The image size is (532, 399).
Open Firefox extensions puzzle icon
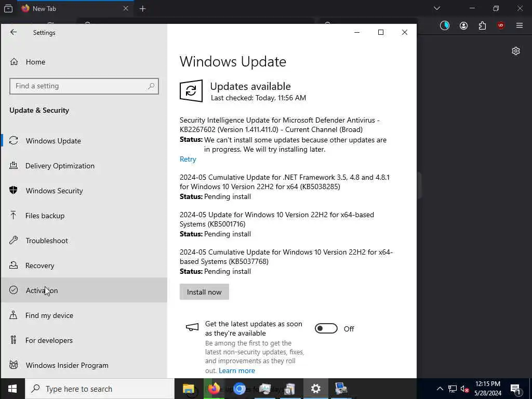click(482, 25)
